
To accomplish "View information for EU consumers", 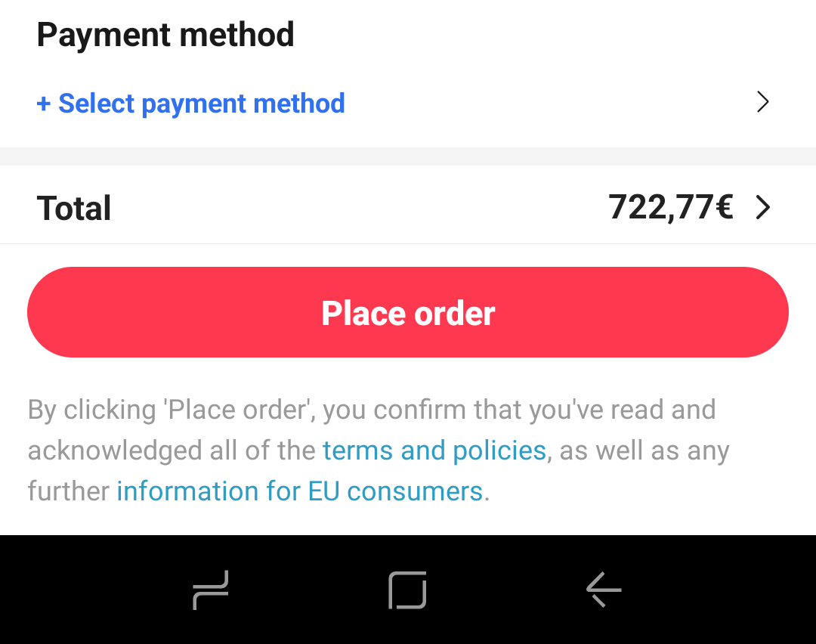I will (x=299, y=491).
